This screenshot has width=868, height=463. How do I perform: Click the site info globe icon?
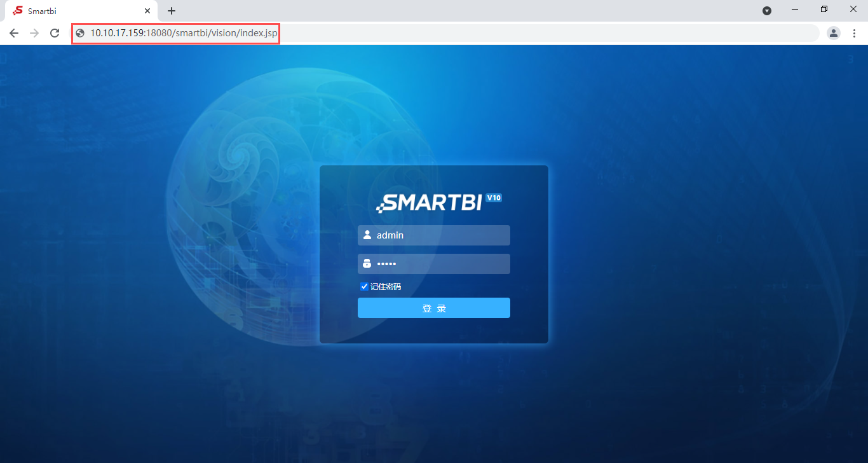click(80, 33)
